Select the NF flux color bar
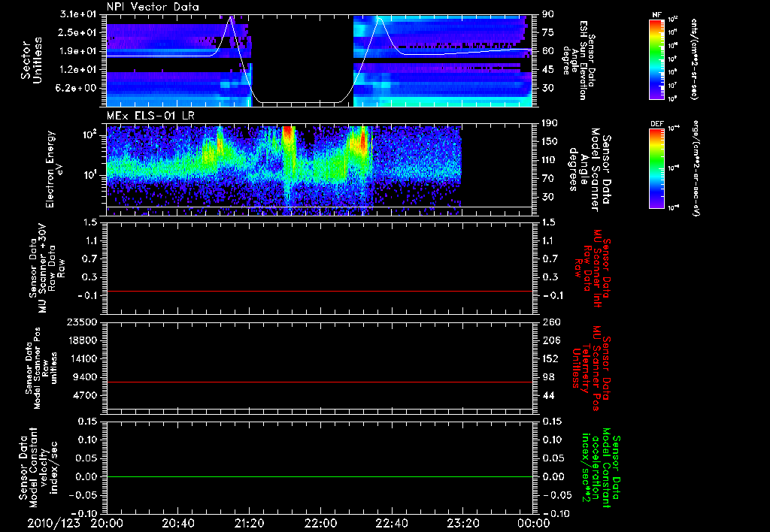770x532 pixels. click(656, 59)
